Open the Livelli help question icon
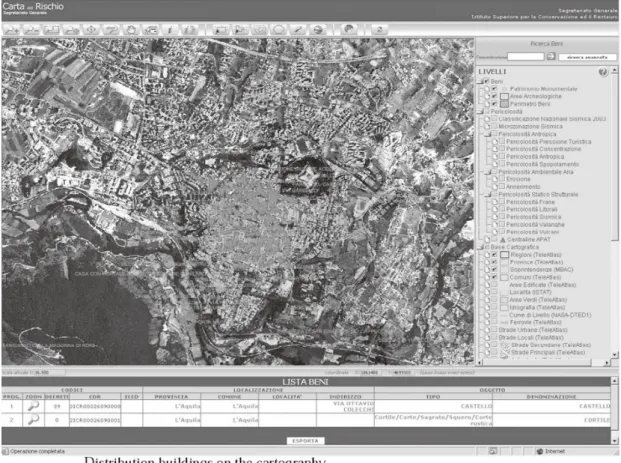Image resolution: width=621 pixels, height=463 pixels. (x=603, y=72)
